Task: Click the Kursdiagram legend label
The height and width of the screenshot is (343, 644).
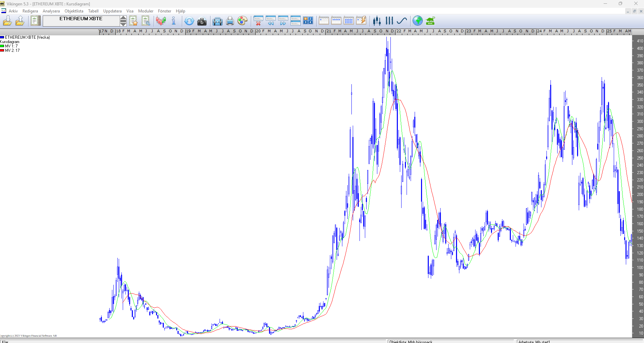Action: (x=10, y=42)
